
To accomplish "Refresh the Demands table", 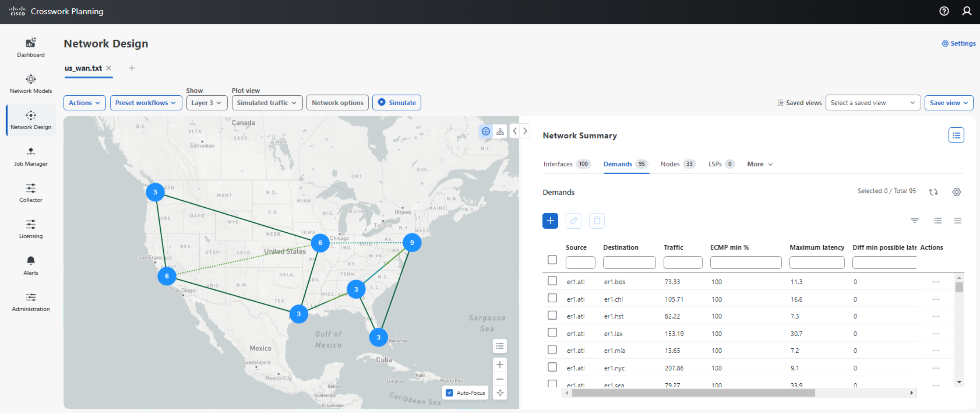I will coord(933,192).
